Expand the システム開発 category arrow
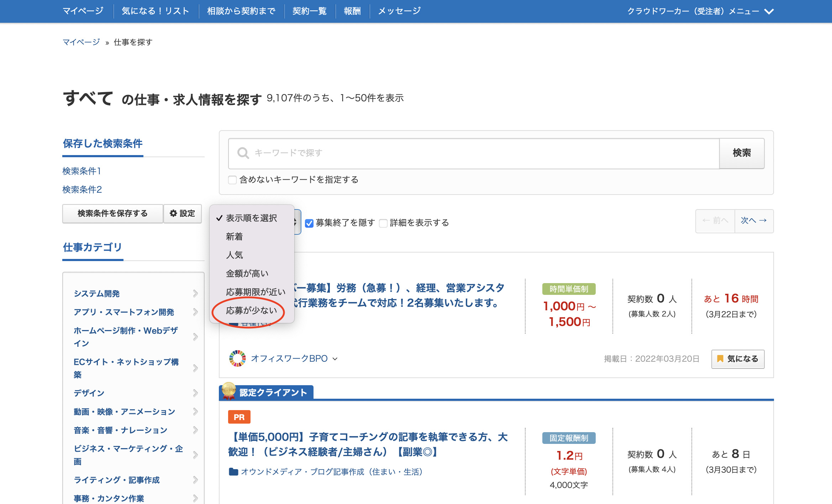Screen dimensions: 832x504 click(195, 293)
